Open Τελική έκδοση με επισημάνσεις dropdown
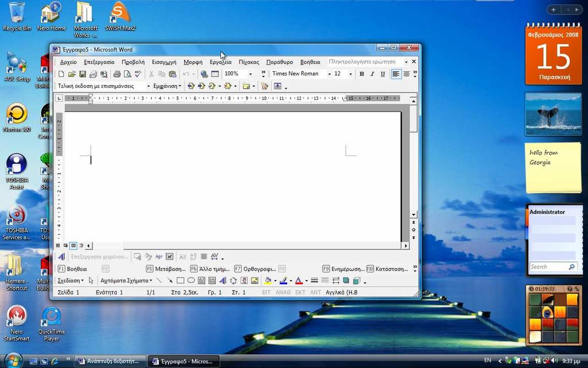 [148, 86]
